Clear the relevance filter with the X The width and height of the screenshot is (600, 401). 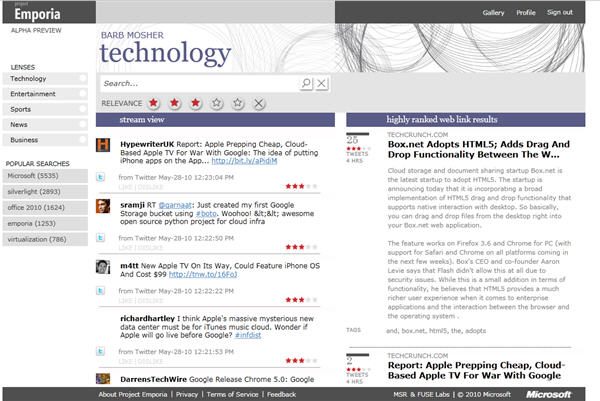tap(259, 103)
